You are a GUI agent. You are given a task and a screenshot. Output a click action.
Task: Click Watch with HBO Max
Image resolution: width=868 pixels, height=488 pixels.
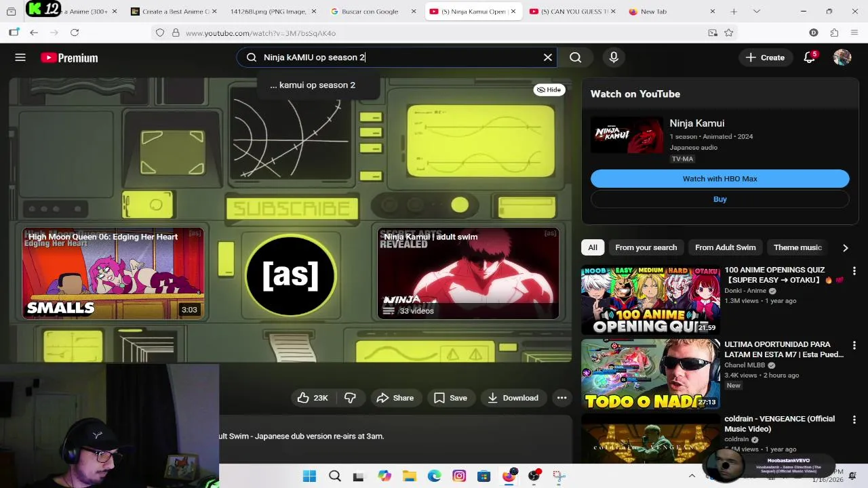pos(719,178)
